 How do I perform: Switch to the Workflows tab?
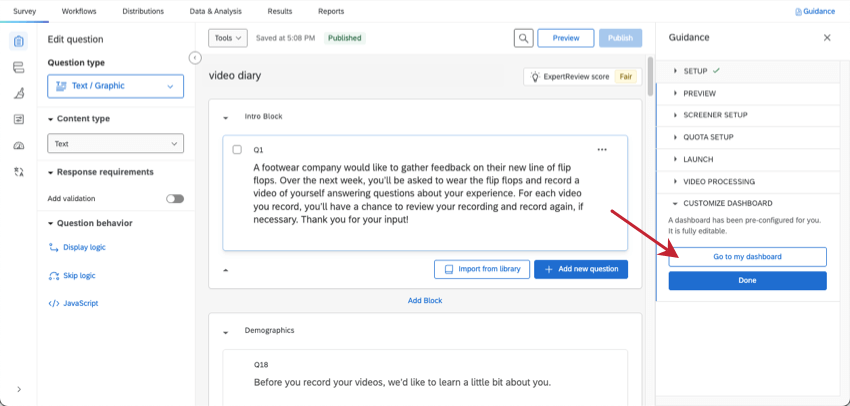79,11
